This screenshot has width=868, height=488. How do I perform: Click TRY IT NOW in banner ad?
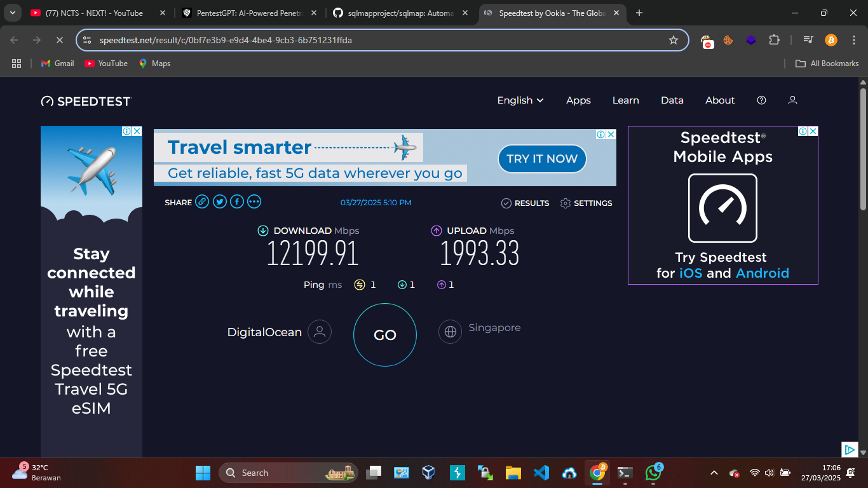(542, 159)
